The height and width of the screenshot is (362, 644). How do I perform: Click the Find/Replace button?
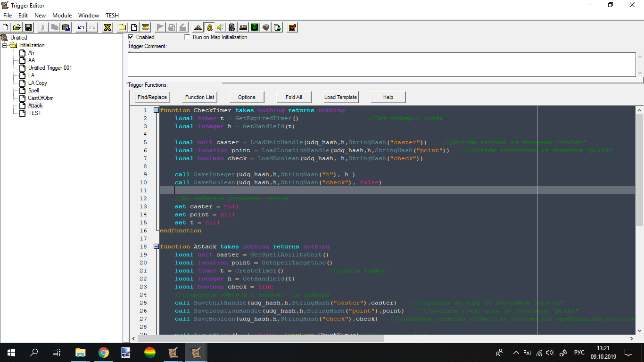coord(152,97)
